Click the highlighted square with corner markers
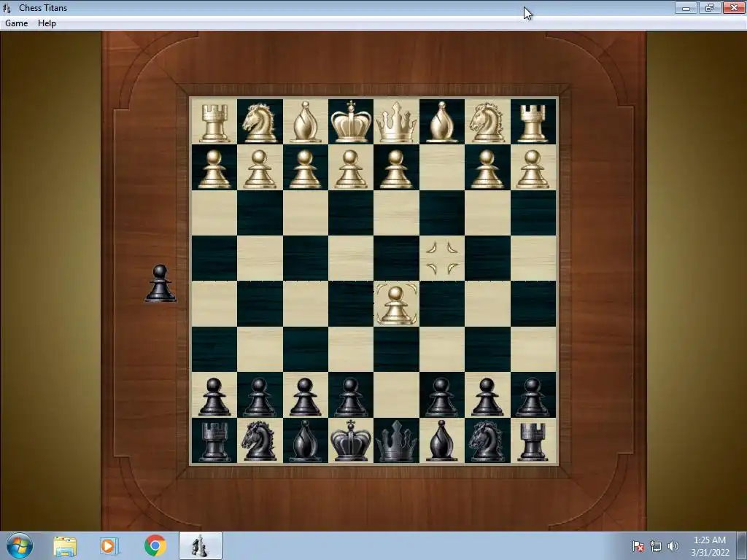747x560 pixels. [x=441, y=259]
